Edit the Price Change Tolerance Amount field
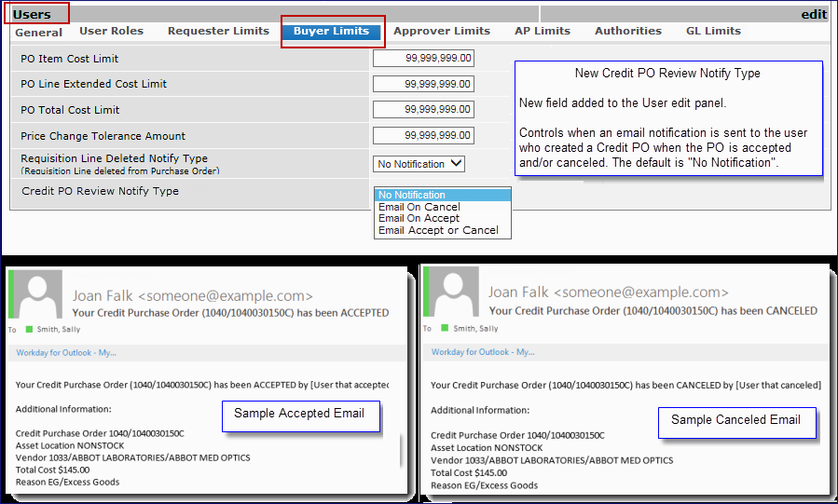This screenshot has height=504, width=838. (423, 136)
